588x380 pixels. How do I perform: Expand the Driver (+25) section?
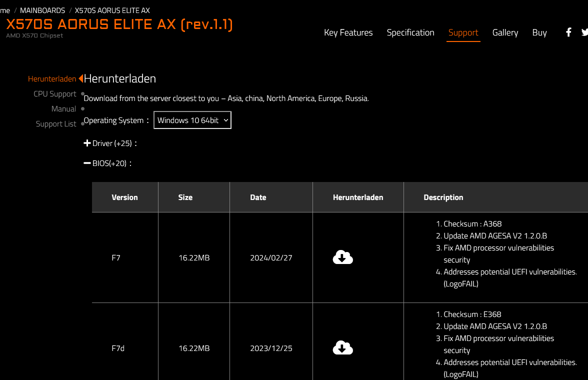[x=110, y=143]
